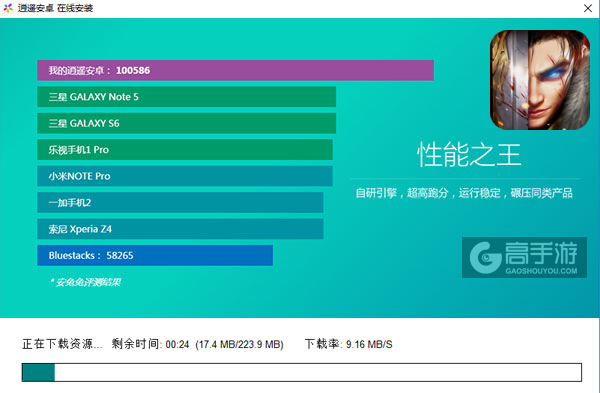Viewport: 600px width, 393px height.
Task: Click the 剩余时间 00:24 remaining time text
Action: 150,344
